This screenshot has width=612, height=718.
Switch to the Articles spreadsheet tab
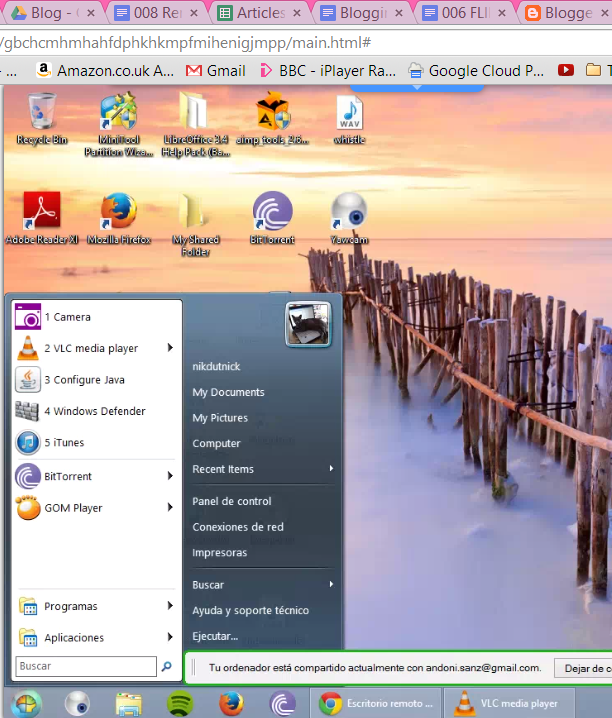click(258, 13)
